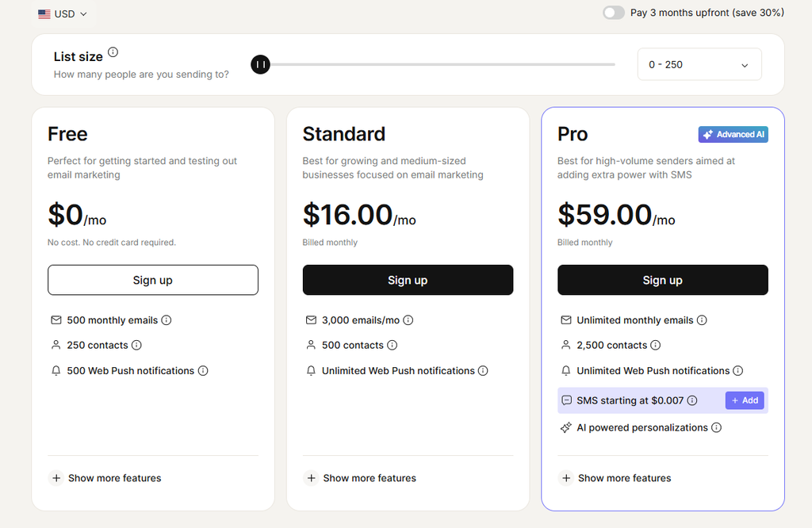Click the envelope icon beside Unlimited monthly emails
This screenshot has width=812, height=528.
pyautogui.click(x=566, y=320)
